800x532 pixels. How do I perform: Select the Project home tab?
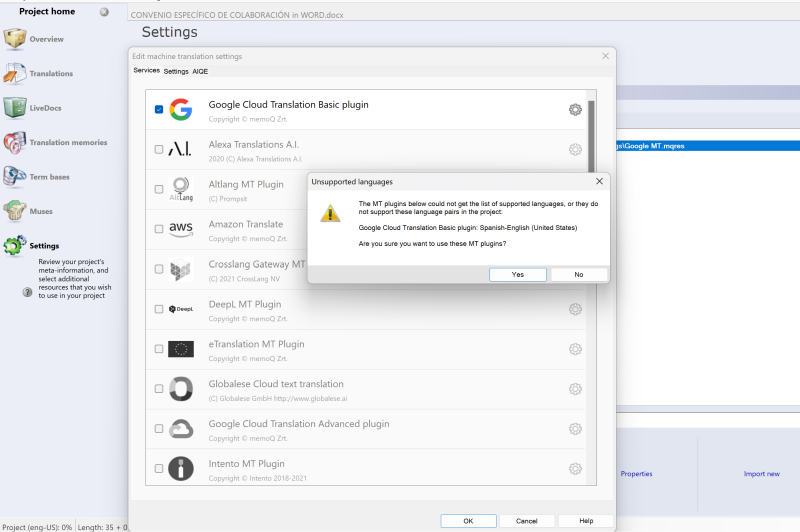[47, 11]
